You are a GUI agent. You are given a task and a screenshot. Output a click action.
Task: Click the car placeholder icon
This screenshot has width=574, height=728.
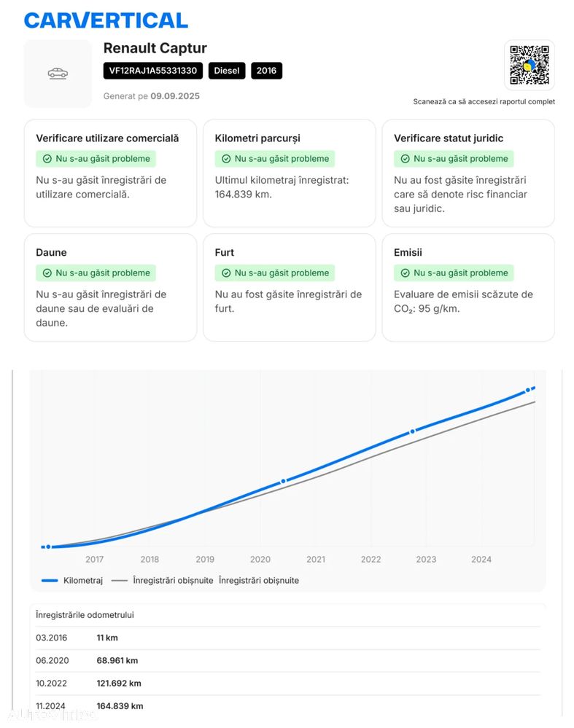tap(58, 74)
